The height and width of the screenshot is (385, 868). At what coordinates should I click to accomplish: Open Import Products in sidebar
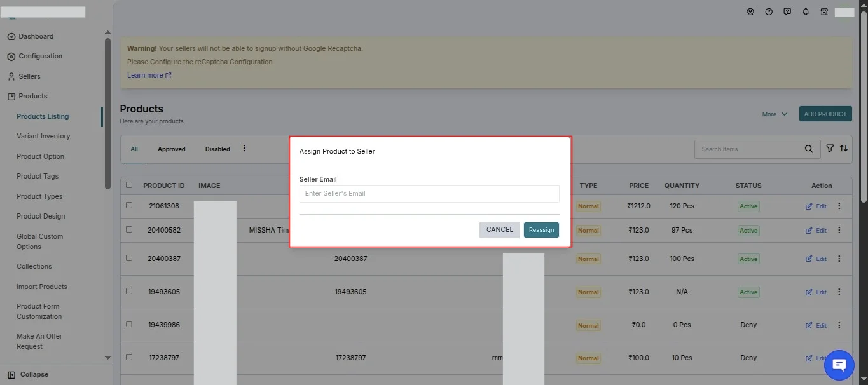pos(42,287)
